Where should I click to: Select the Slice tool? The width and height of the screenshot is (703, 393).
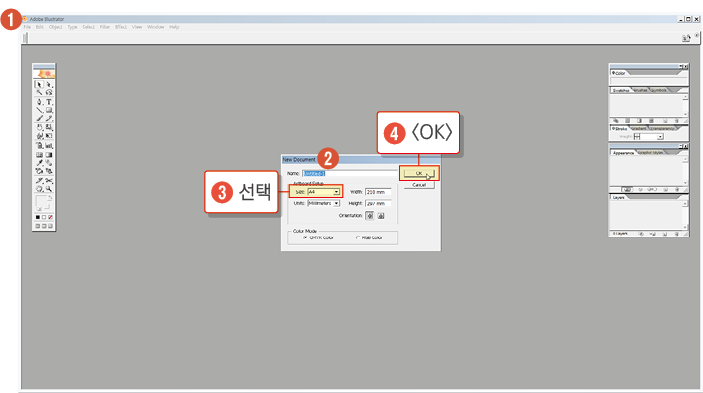(39, 180)
